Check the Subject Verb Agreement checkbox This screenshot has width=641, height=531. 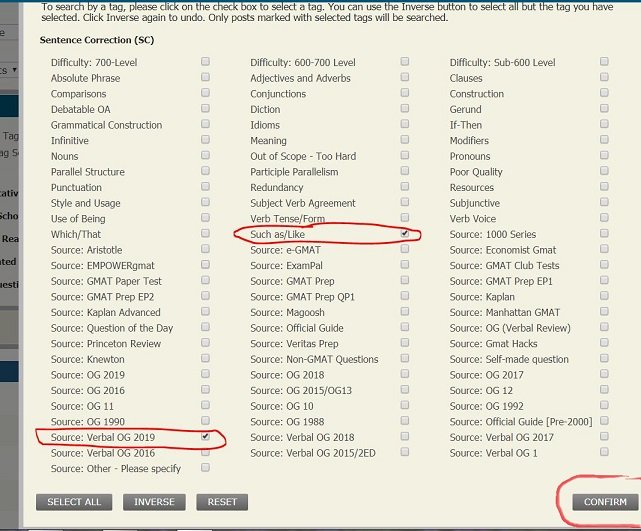(x=405, y=202)
